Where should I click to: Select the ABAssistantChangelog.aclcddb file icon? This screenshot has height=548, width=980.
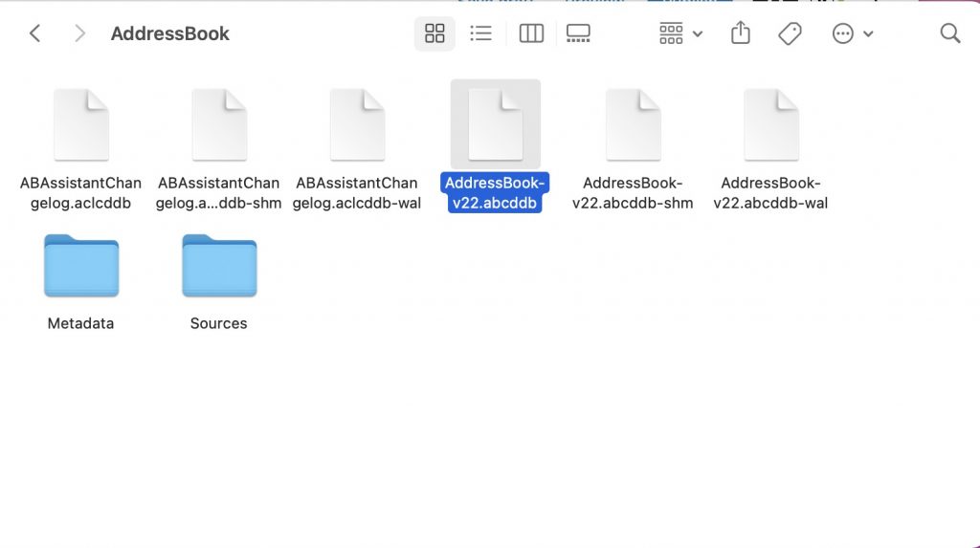pyautogui.click(x=81, y=124)
